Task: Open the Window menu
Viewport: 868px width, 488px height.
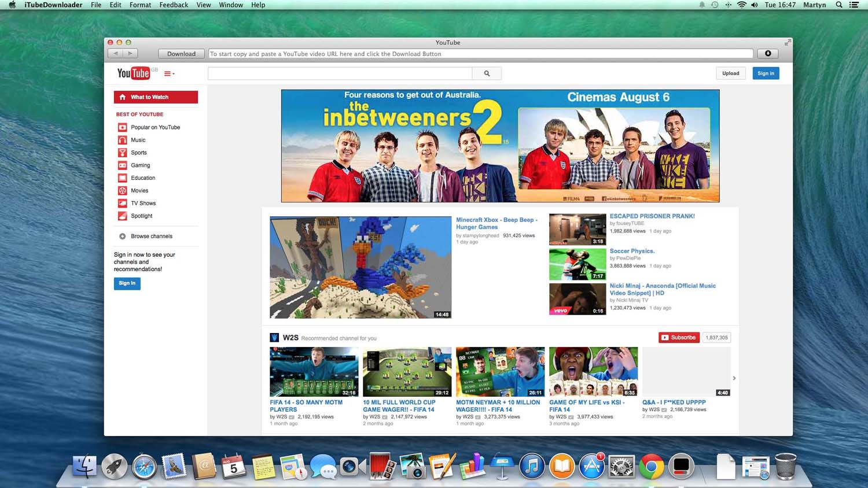Action: point(231,5)
